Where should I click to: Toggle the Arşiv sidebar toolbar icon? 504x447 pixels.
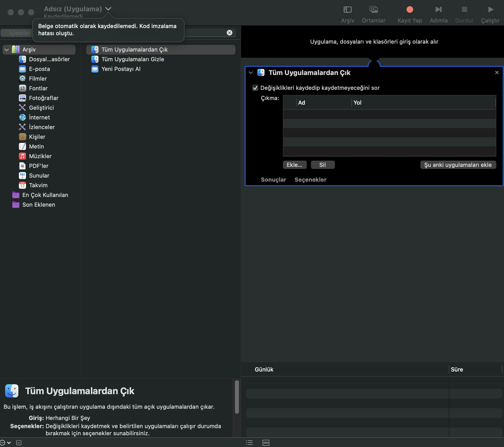347,10
